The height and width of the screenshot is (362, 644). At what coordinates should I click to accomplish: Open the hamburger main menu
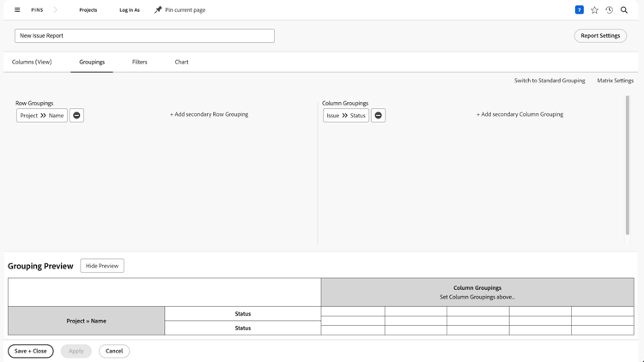click(x=17, y=9)
